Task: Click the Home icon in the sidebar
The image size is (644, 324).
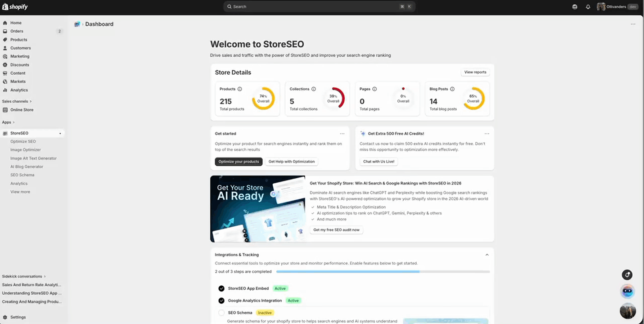Action: pos(15,22)
